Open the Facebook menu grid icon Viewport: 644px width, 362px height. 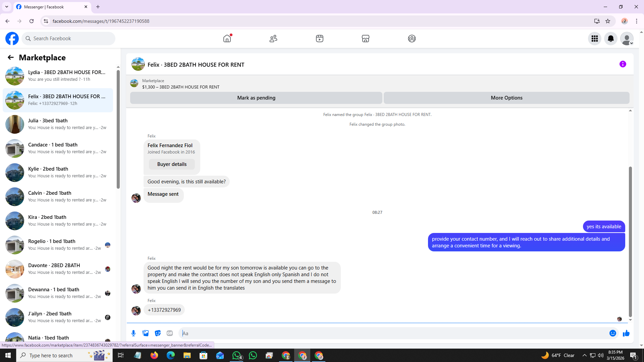point(595,39)
